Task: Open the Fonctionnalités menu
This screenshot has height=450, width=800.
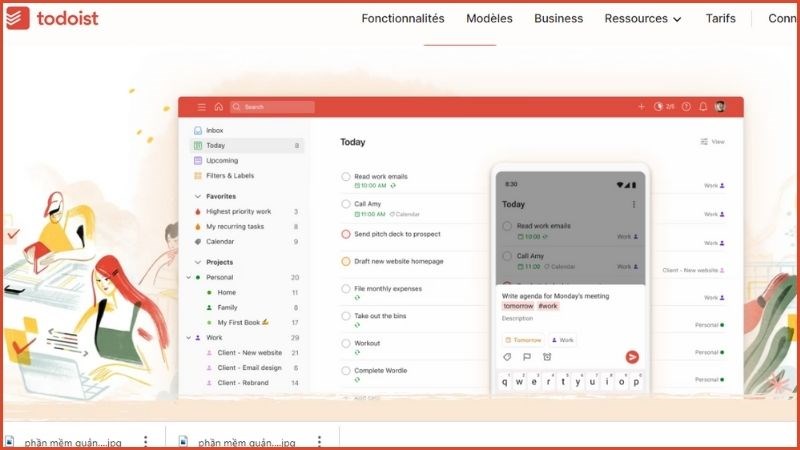Action: click(x=403, y=19)
